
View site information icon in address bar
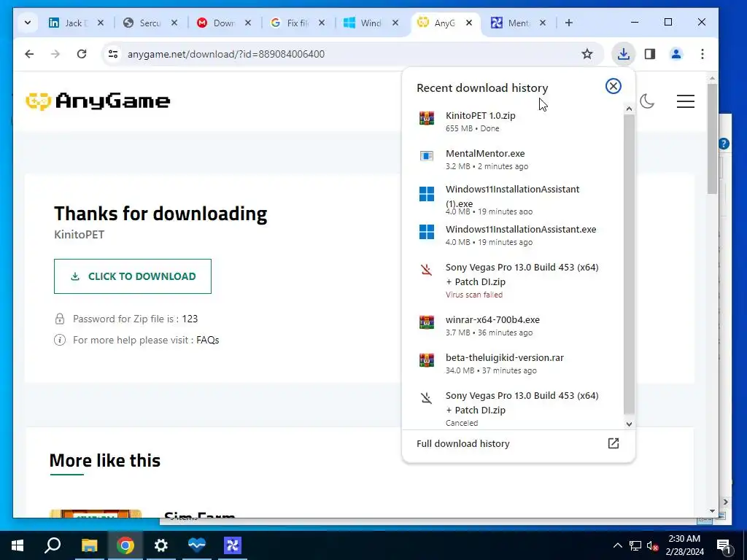click(x=113, y=54)
